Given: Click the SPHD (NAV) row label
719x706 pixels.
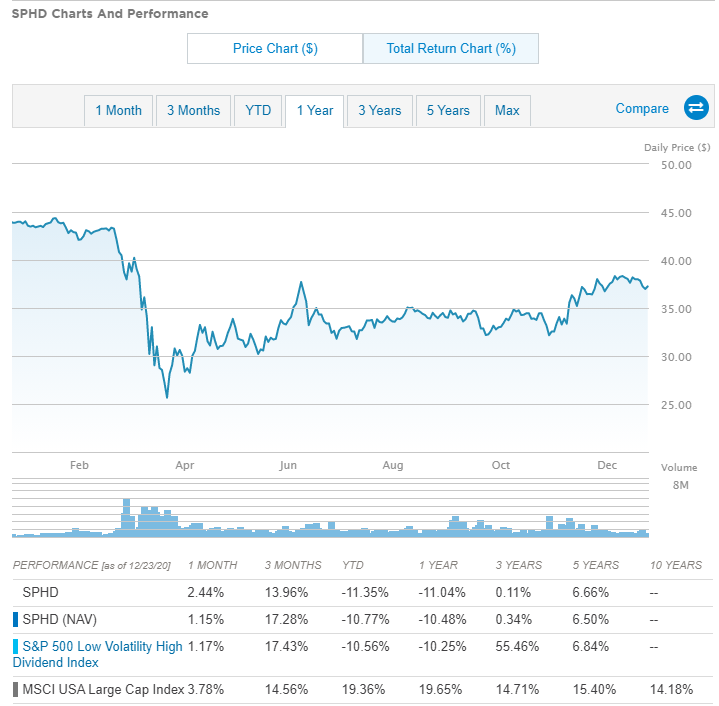Looking at the screenshot, I should (x=60, y=619).
